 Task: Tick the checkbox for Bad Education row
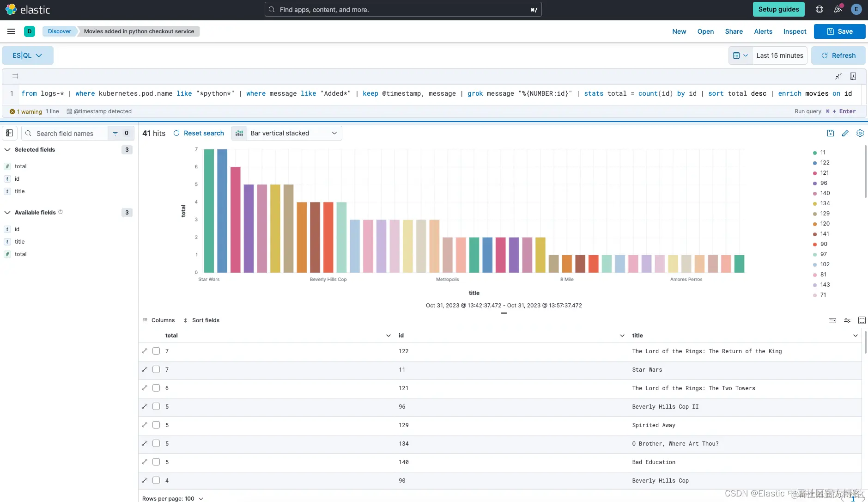pos(156,462)
